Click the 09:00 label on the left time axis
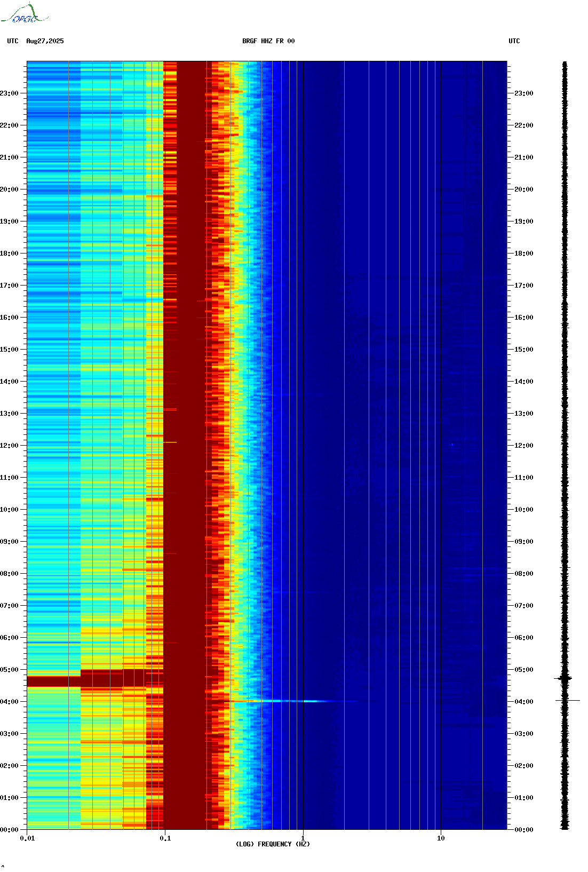This screenshot has height=872, width=588. (x=9, y=542)
